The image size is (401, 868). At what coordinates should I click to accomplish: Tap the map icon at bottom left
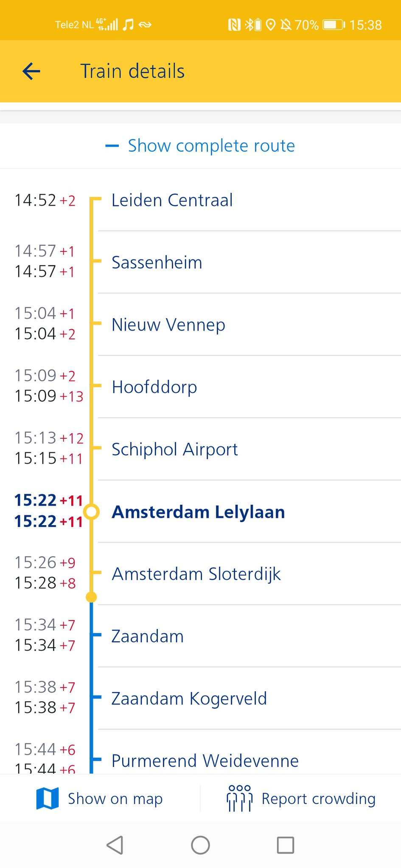(x=48, y=799)
